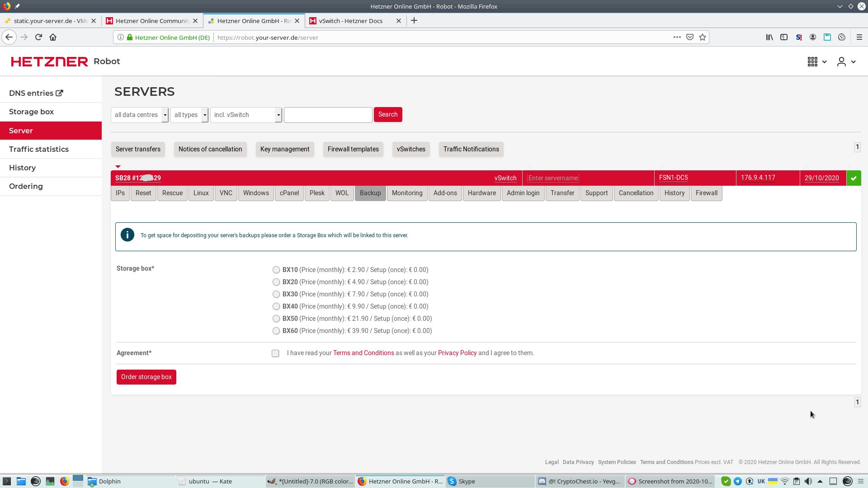Open the user account menu icon

(x=841, y=62)
